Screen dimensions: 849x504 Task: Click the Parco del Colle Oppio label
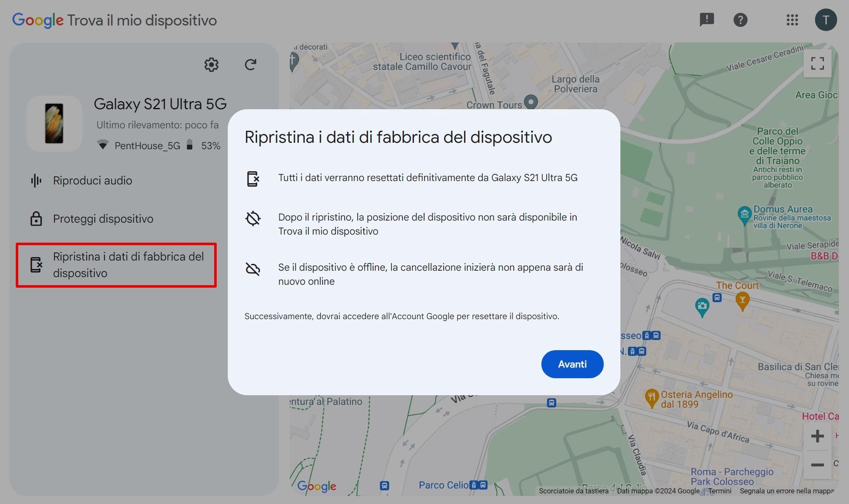[x=777, y=146]
